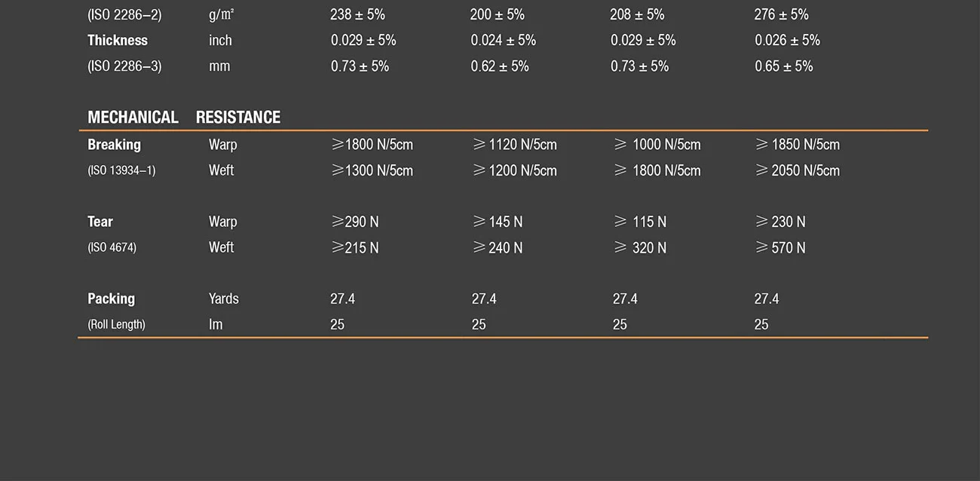Click the MECHANICAL RESISTANCE section heading
Viewport: 980px width, 481px height.
point(184,118)
